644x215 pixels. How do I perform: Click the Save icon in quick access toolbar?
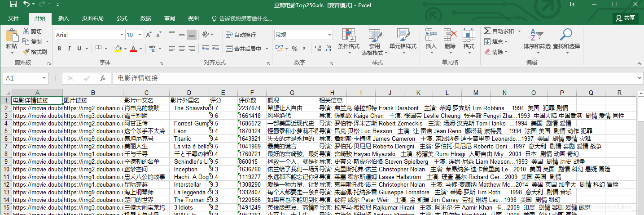pos(13,4)
